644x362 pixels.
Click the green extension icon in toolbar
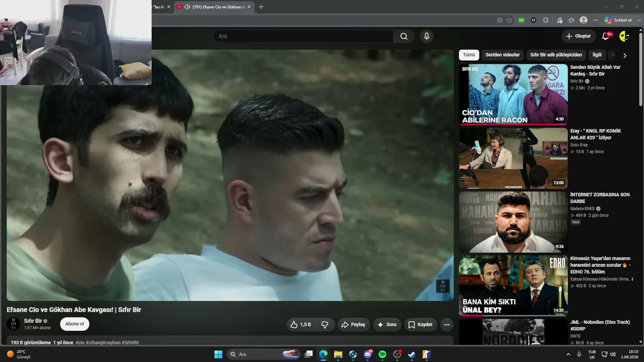coord(522,20)
